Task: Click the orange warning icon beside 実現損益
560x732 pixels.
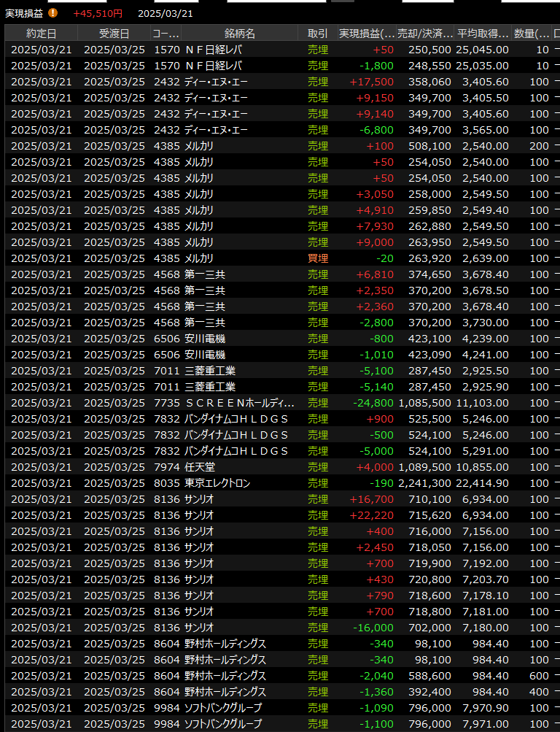Action: pos(53,13)
